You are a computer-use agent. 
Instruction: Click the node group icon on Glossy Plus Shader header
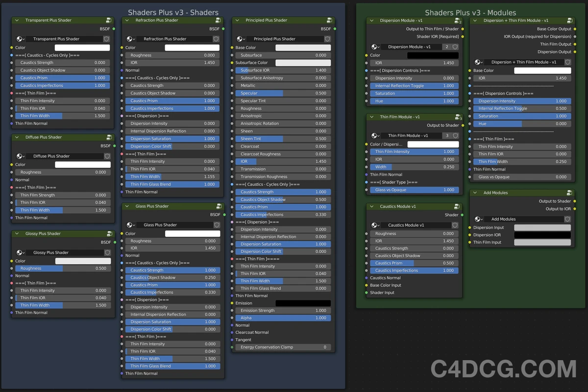108,234
